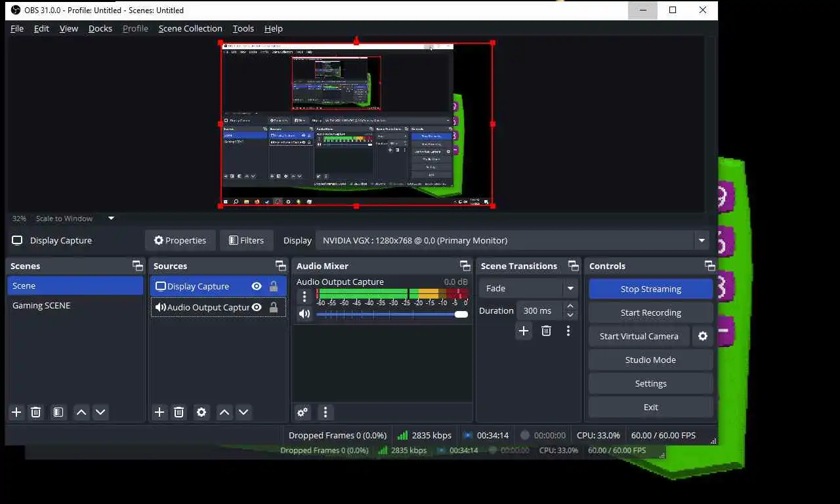Adjust Audio Output Capture volume slider
The width and height of the screenshot is (840, 504).
[x=392, y=314]
